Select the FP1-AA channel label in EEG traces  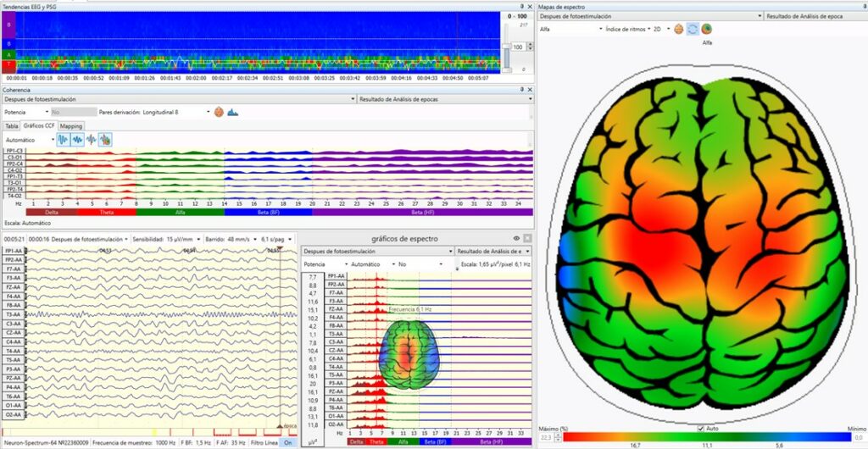pyautogui.click(x=13, y=251)
